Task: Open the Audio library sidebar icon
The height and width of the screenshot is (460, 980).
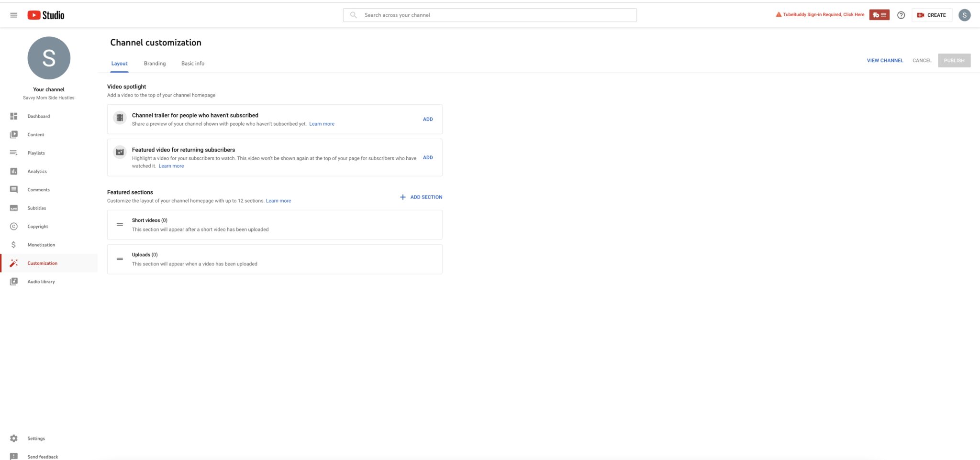Action: [x=13, y=281]
